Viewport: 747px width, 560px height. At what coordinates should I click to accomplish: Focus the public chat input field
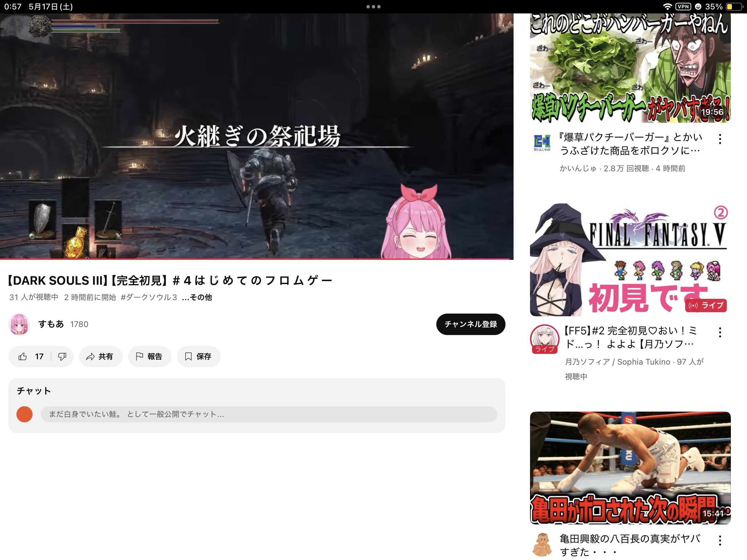pos(269,414)
